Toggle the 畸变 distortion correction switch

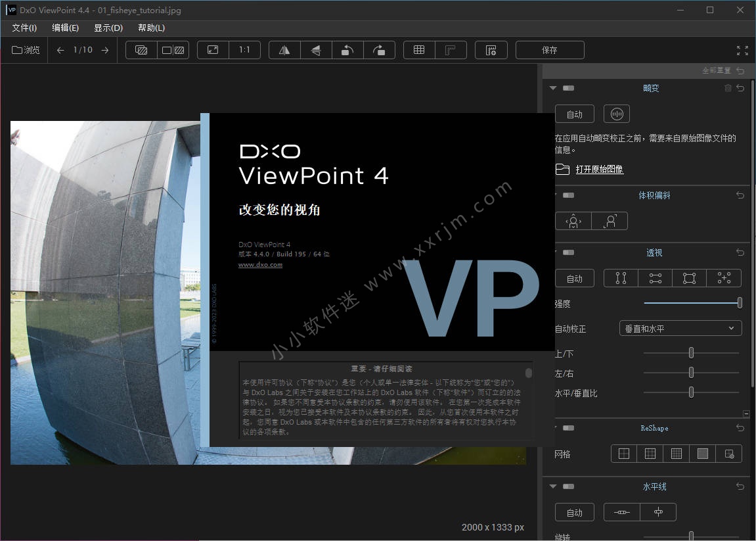coord(568,88)
